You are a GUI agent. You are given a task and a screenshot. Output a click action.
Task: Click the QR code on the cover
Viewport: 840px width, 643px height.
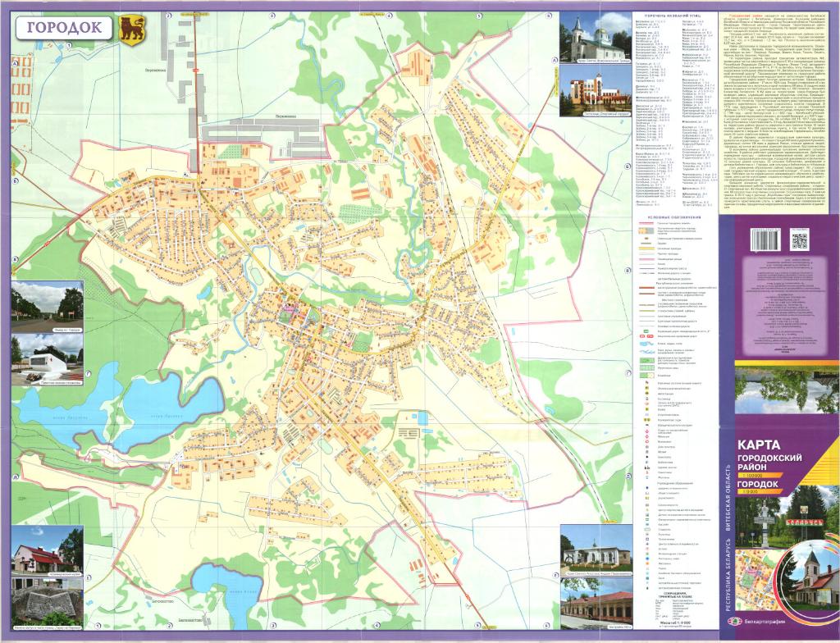pyautogui.click(x=801, y=239)
